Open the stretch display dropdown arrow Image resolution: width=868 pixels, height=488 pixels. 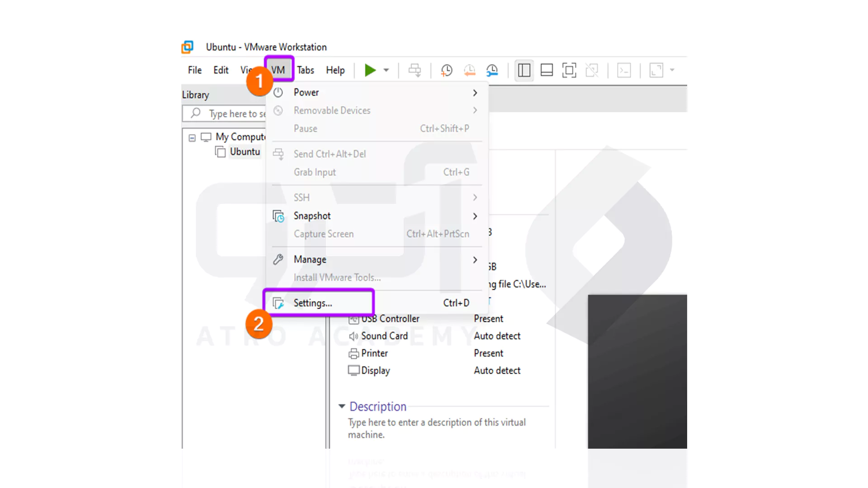point(672,70)
